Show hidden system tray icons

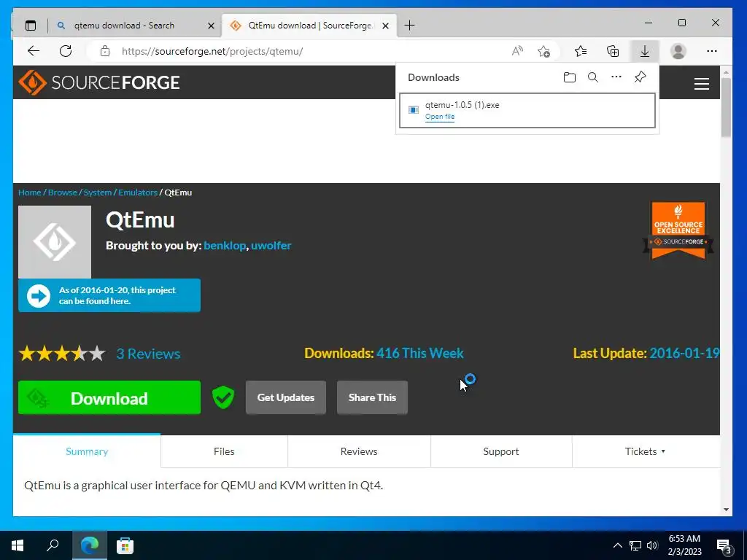pos(617,545)
